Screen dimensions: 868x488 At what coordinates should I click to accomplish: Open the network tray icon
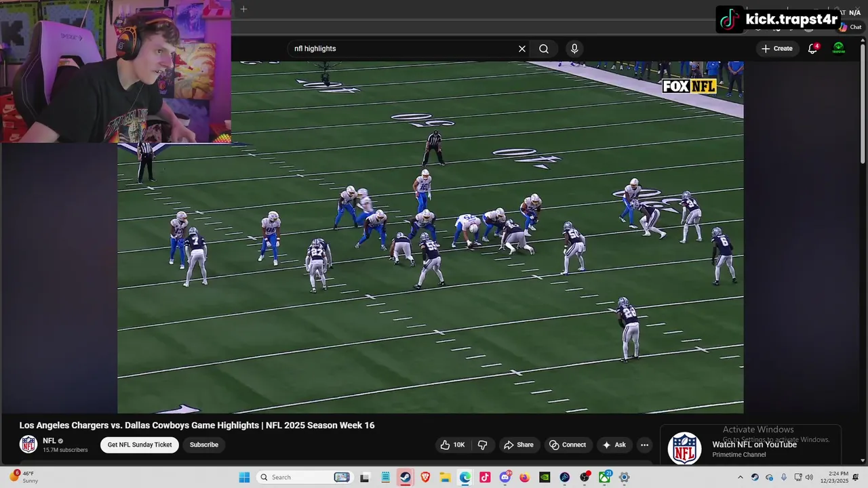[798, 477]
